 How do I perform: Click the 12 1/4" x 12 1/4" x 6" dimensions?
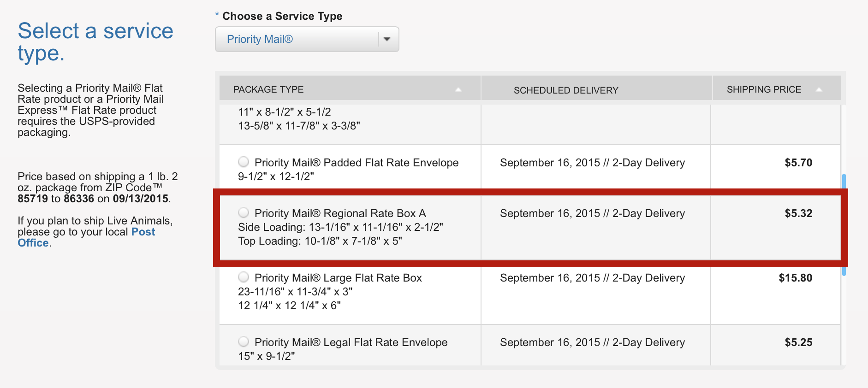tap(289, 306)
